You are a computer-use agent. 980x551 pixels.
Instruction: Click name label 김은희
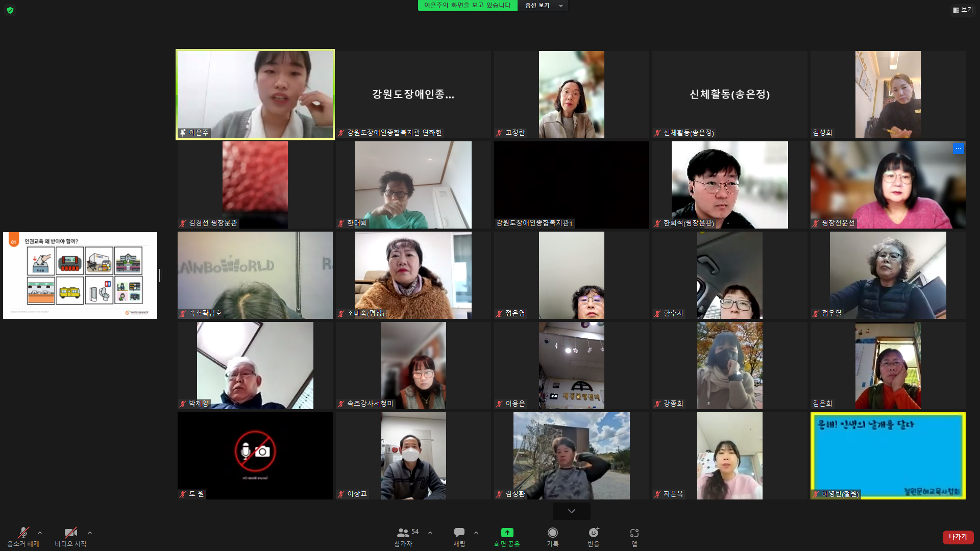(822, 404)
